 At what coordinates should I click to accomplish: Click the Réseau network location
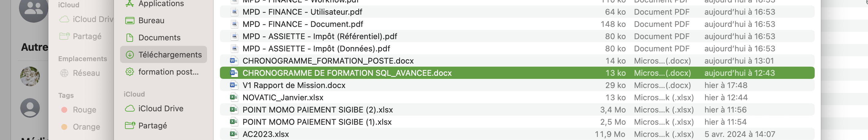(86, 73)
